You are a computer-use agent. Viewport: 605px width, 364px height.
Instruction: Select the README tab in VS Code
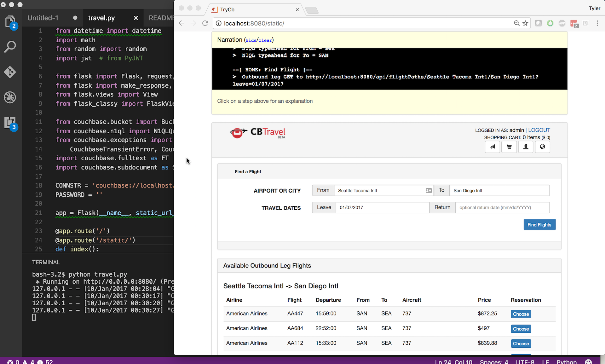click(161, 18)
